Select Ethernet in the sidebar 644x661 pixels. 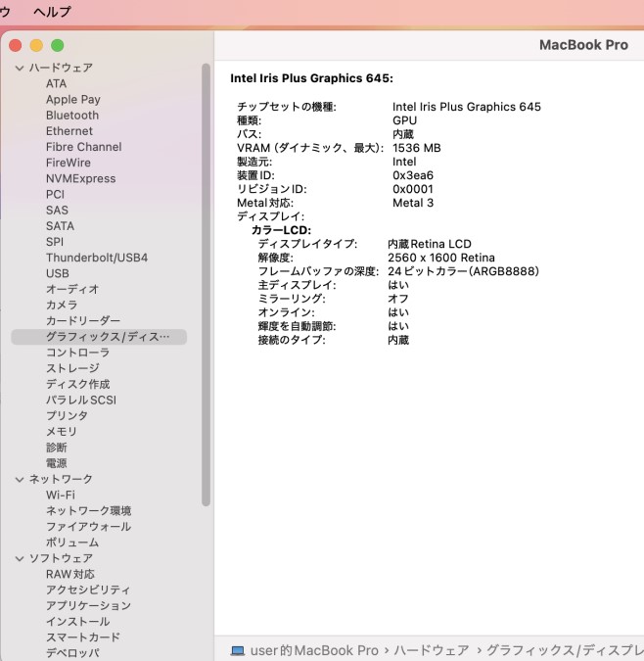69,131
